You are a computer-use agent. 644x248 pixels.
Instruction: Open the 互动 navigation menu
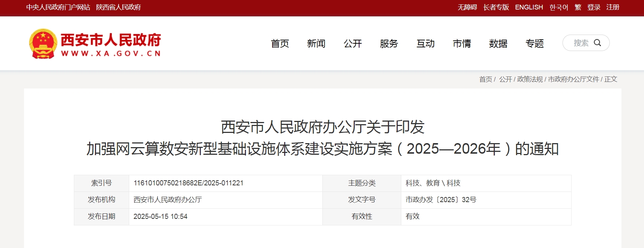pyautogui.click(x=425, y=44)
